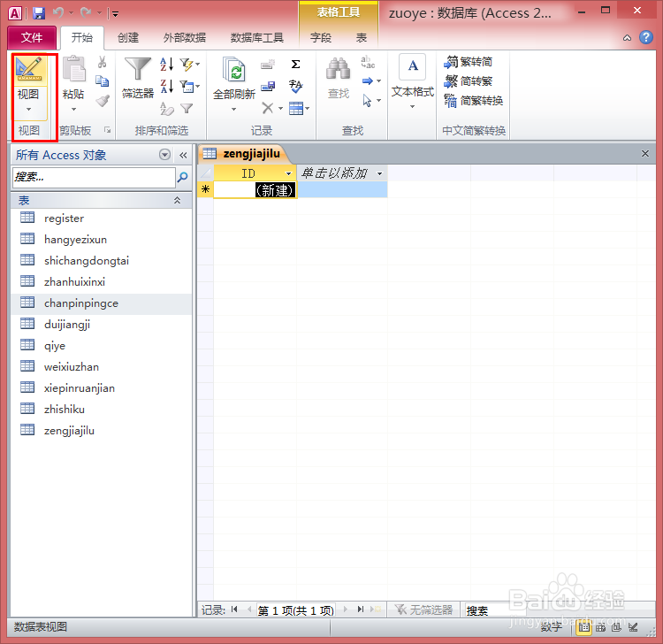
Task: Switch to the Create (创建) tab
Action: coord(128,38)
